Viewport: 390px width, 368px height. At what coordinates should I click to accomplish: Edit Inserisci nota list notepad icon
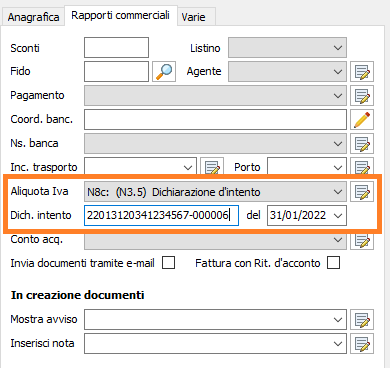(x=362, y=343)
